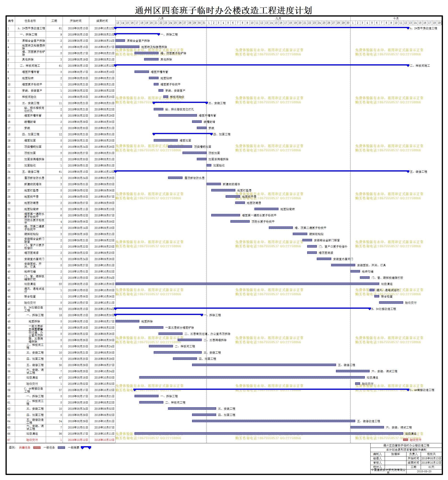Click the Gantt bar labeled 安装面板、开关、灯具
This screenshot has width=448, height=480.
(343, 265)
